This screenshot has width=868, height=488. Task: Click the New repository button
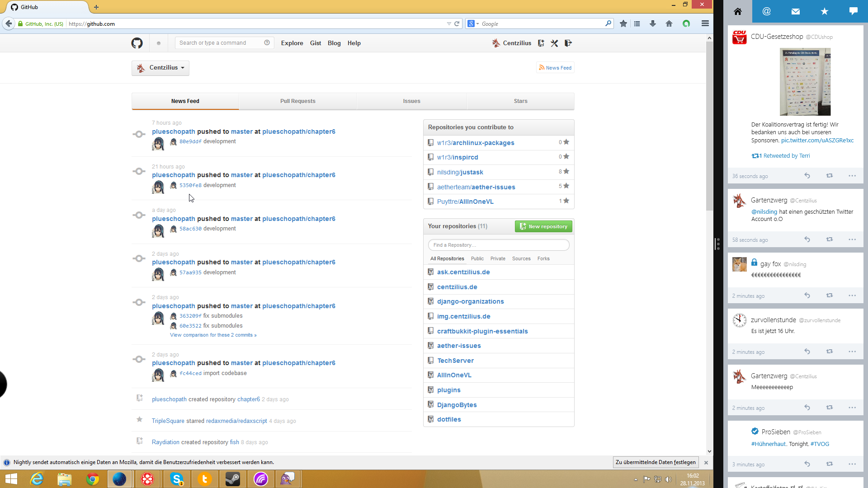(x=543, y=226)
